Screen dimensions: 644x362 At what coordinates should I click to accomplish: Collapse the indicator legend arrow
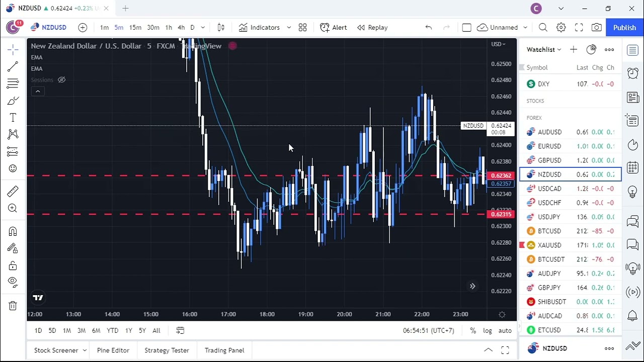coord(38,91)
